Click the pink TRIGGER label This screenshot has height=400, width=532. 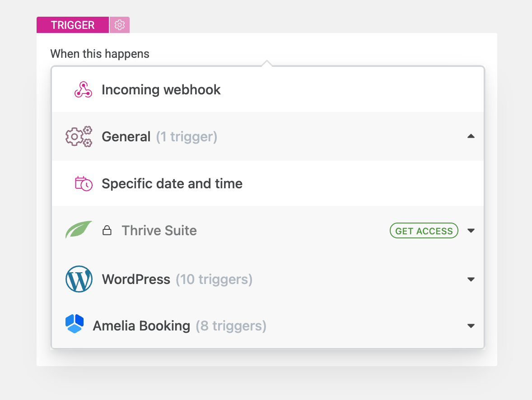point(73,25)
